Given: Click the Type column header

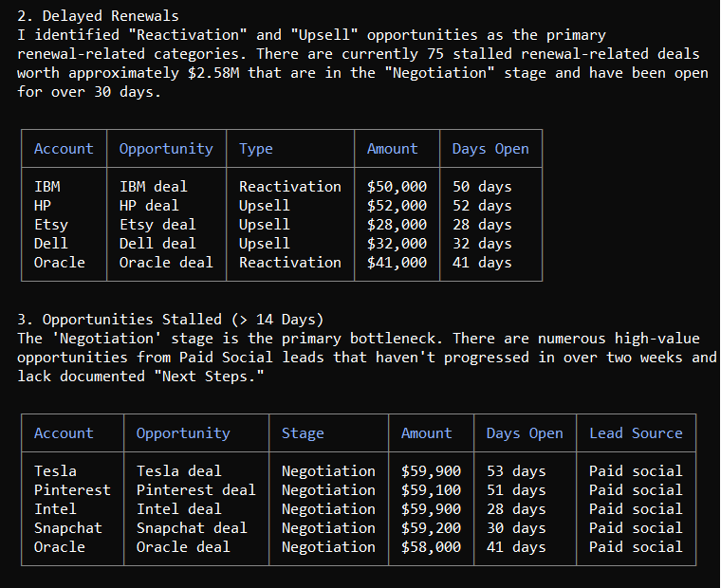Looking at the screenshot, I should point(255,149).
